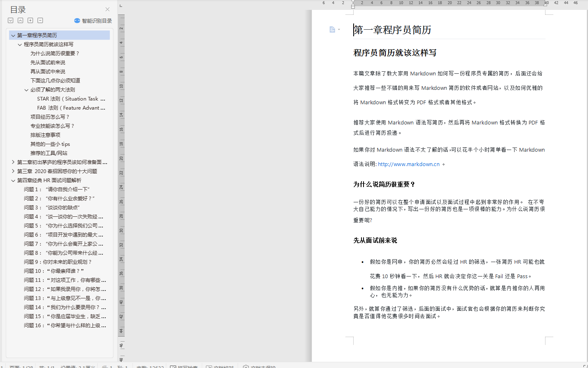Click the document section icon beside chapter title
The image size is (588, 368).
tap(333, 30)
